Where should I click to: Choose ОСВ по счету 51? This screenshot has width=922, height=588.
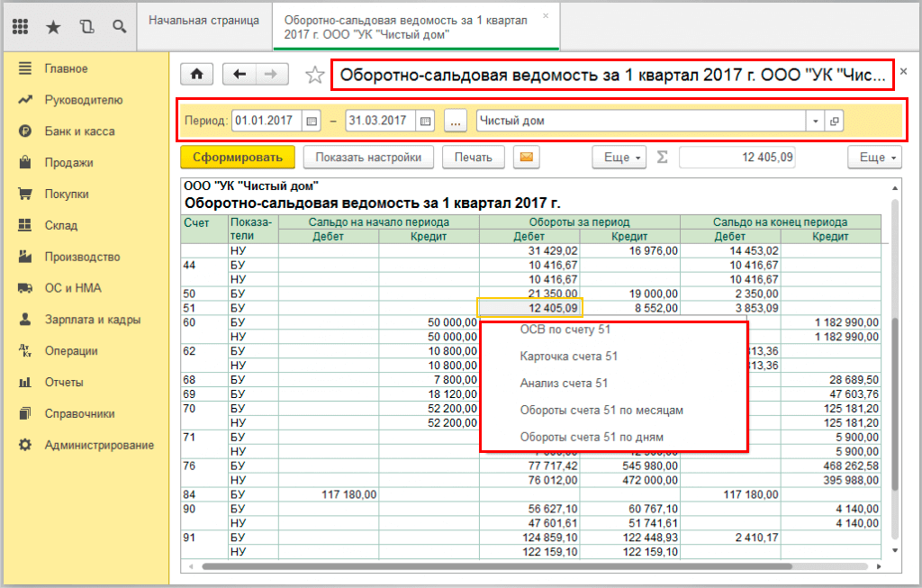[565, 330]
